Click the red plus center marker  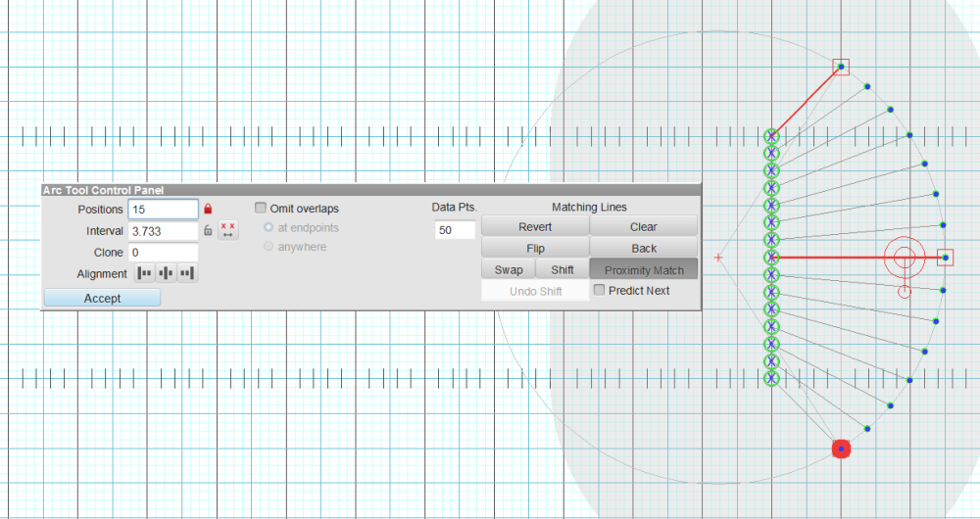pos(718,258)
